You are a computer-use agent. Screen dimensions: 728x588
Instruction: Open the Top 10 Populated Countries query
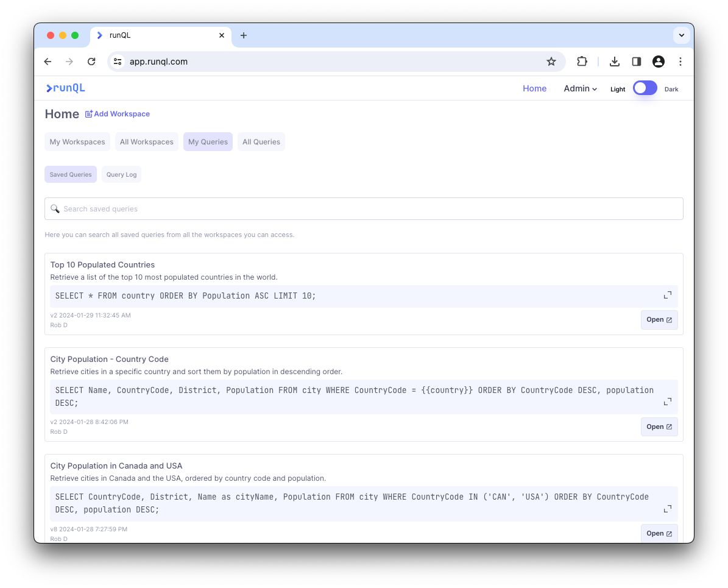point(659,319)
